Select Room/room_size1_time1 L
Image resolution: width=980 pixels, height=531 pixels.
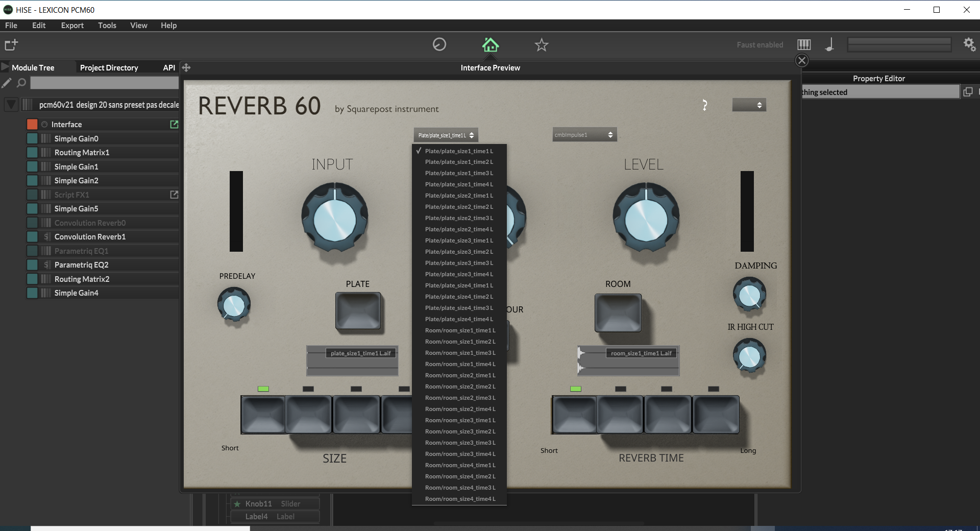459,330
